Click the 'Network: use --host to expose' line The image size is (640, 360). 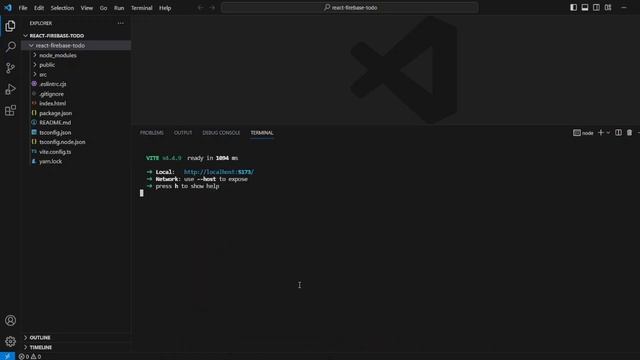(x=197, y=179)
